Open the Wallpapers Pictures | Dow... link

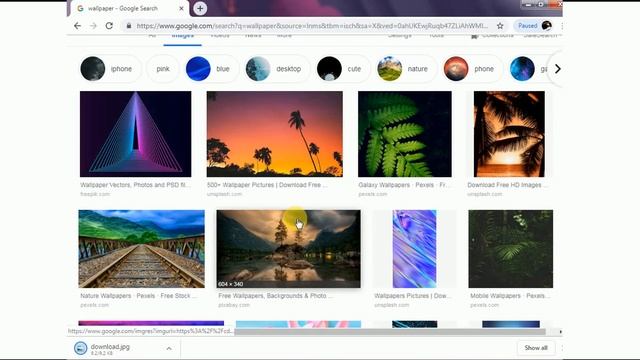click(413, 296)
